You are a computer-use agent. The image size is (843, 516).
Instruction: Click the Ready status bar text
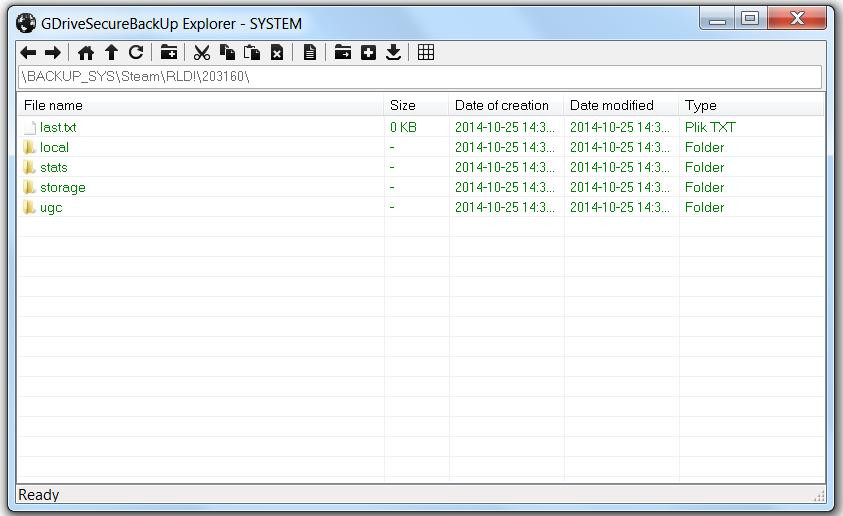click(x=39, y=494)
